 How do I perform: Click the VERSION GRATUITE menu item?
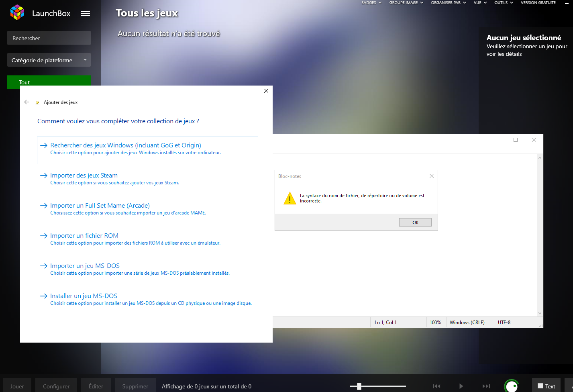pyautogui.click(x=538, y=3)
